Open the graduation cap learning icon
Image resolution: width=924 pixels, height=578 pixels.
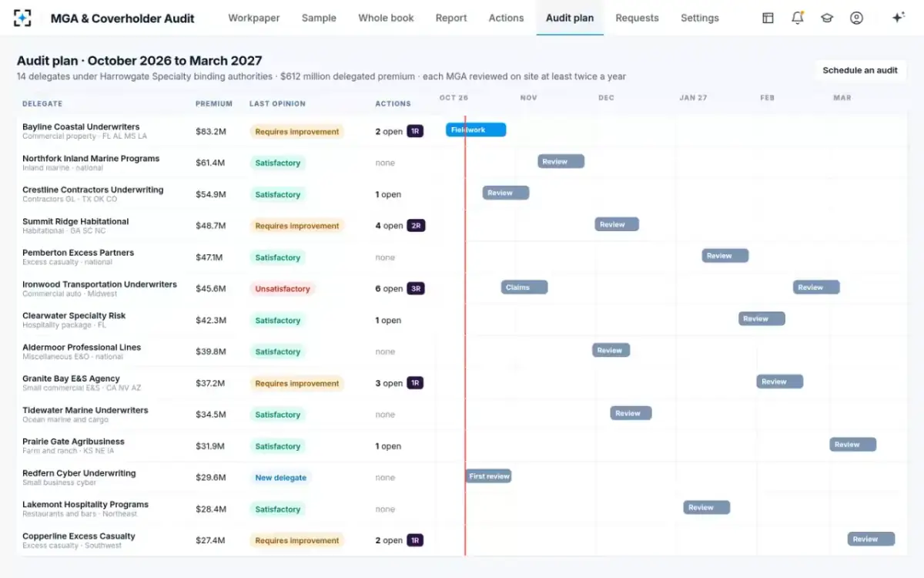pyautogui.click(x=827, y=18)
